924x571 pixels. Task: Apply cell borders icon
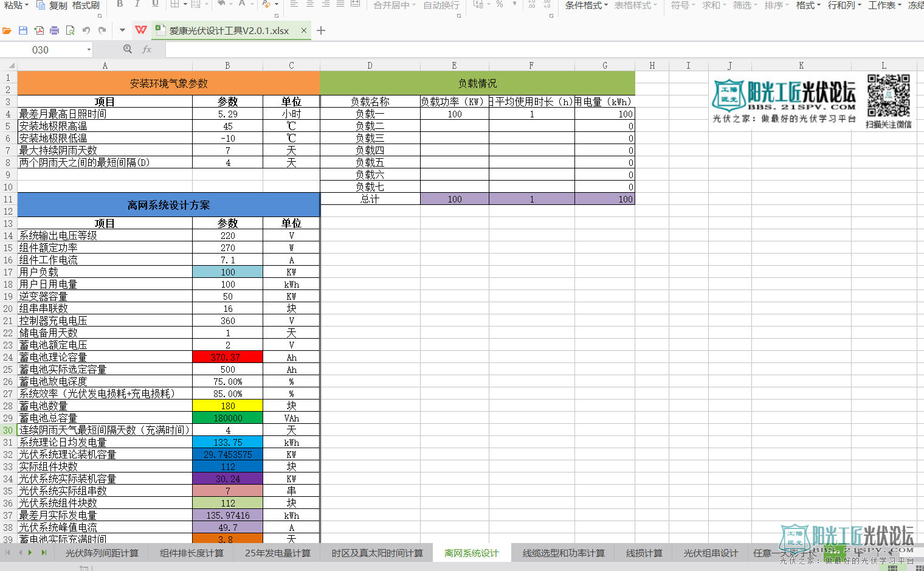(174, 4)
